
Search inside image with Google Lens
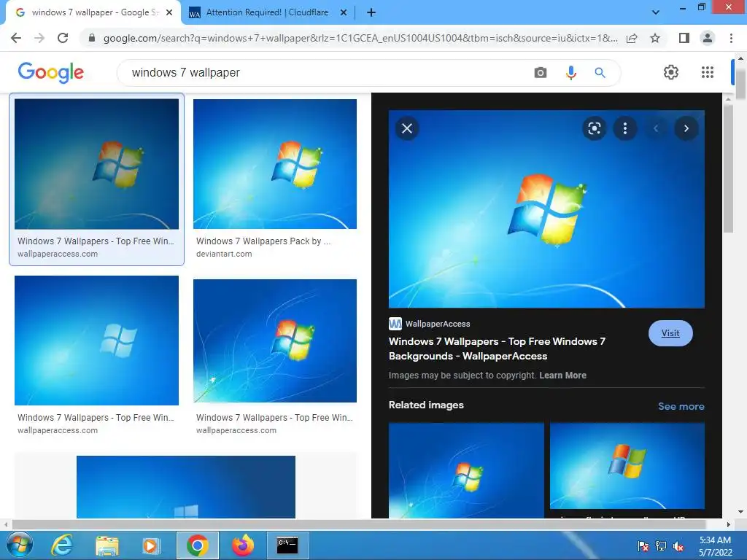coord(594,128)
